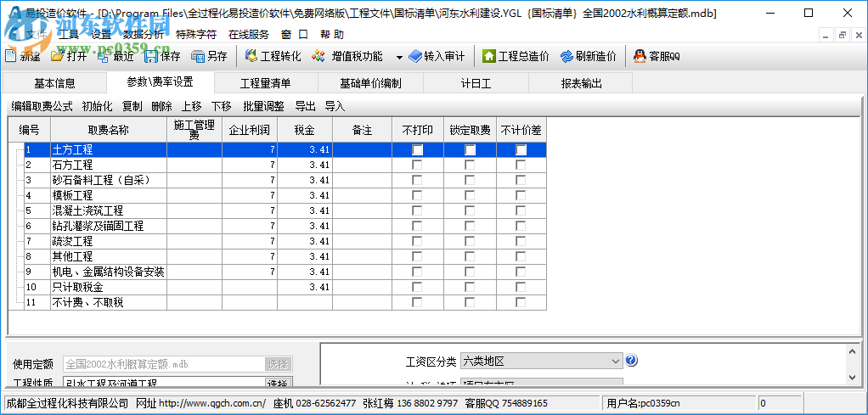Click 导入 command
This screenshot has height=415, width=868.
coord(335,106)
